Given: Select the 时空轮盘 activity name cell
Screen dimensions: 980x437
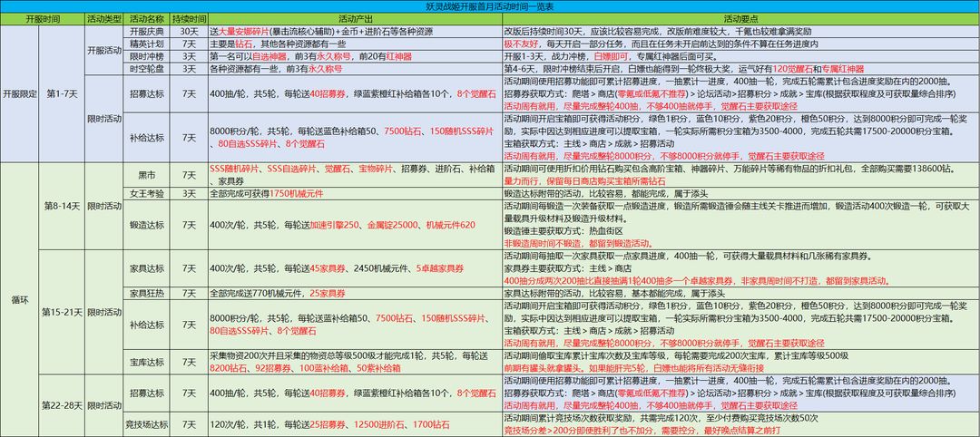Looking at the screenshot, I should [146, 69].
